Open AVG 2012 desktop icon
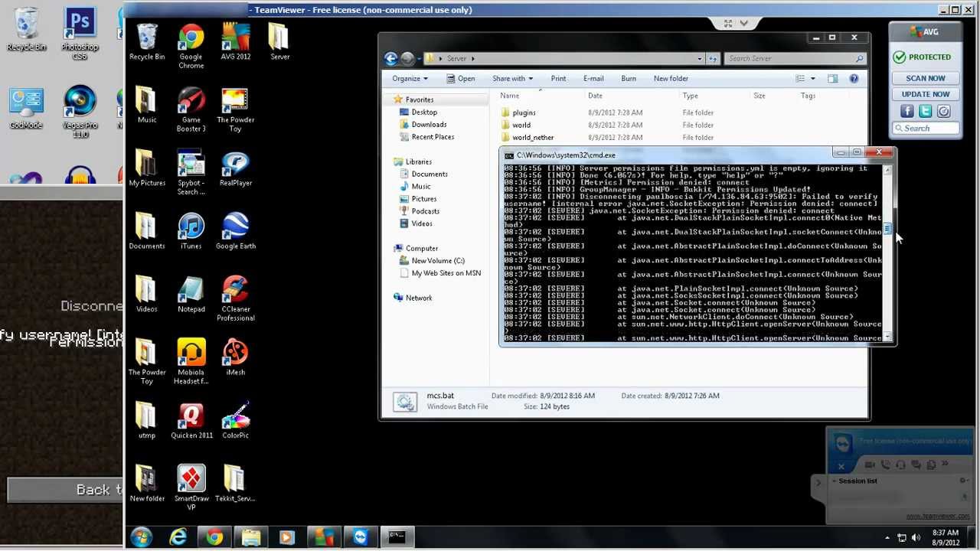The image size is (980, 551). 236,42
